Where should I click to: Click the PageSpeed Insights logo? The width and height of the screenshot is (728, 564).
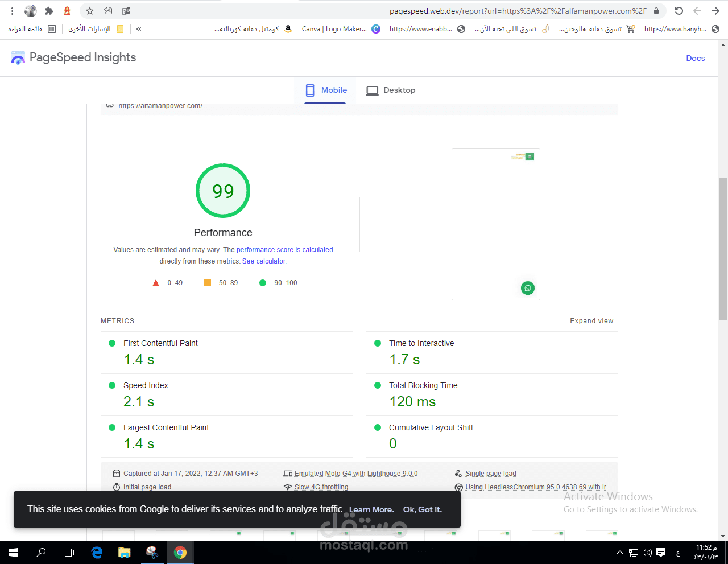(x=73, y=57)
